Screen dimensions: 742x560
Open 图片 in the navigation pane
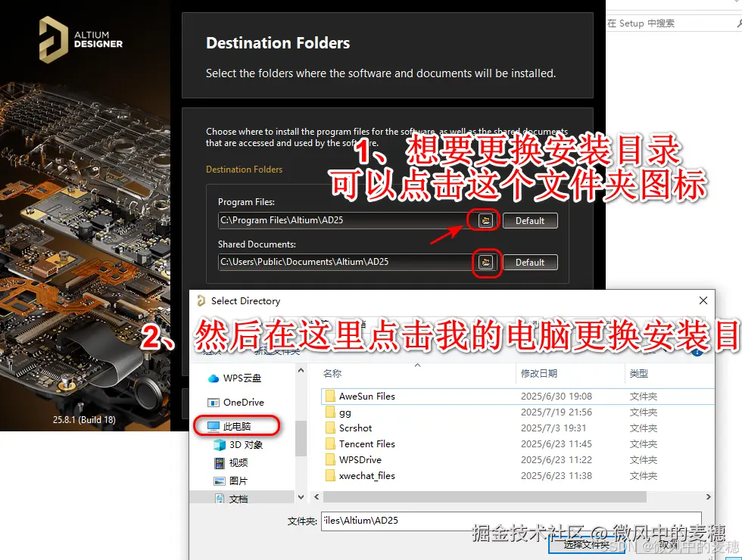click(232, 481)
